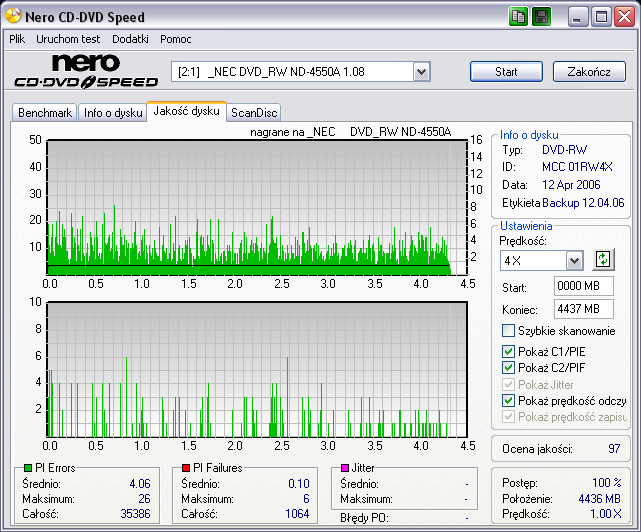The image size is (641, 532).
Task: Click the Nero CD-DVD Speed logo
Action: [x=86, y=71]
